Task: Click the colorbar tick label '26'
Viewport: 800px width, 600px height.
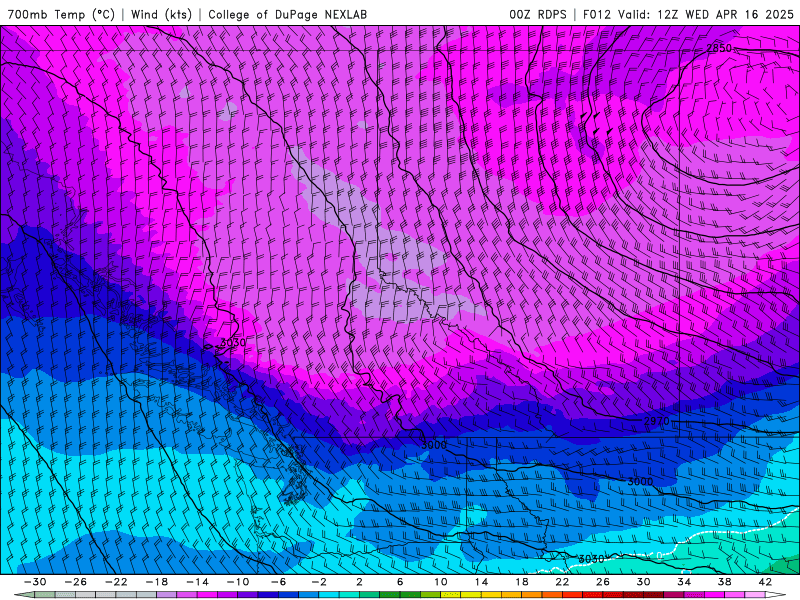Action: coord(603,582)
